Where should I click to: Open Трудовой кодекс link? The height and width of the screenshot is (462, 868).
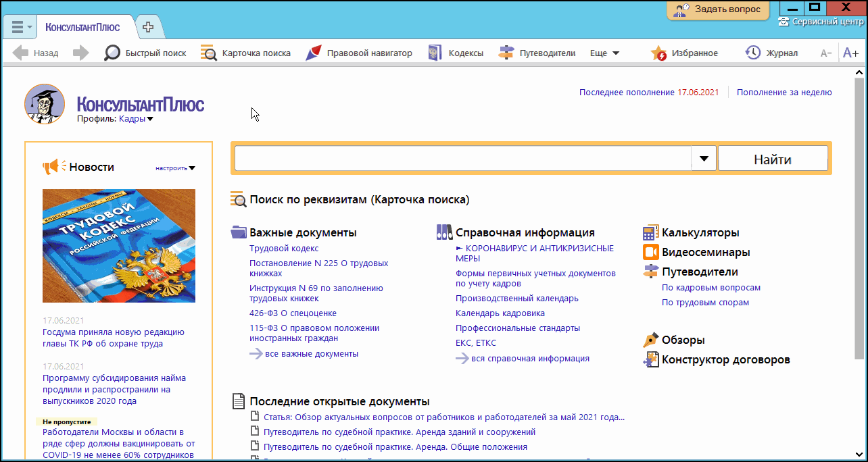click(x=284, y=249)
